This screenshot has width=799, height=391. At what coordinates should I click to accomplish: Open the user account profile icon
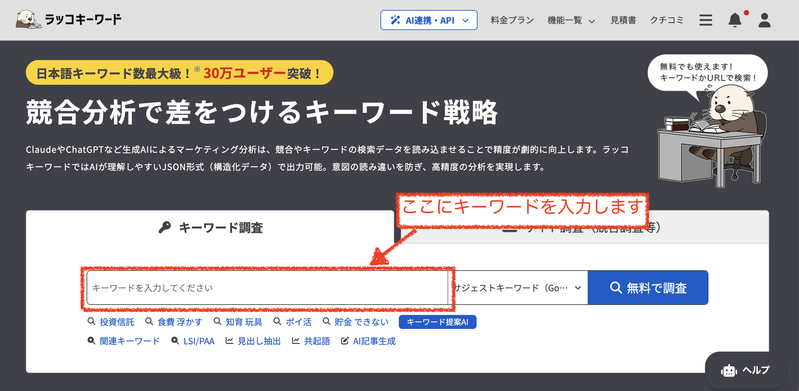[764, 20]
